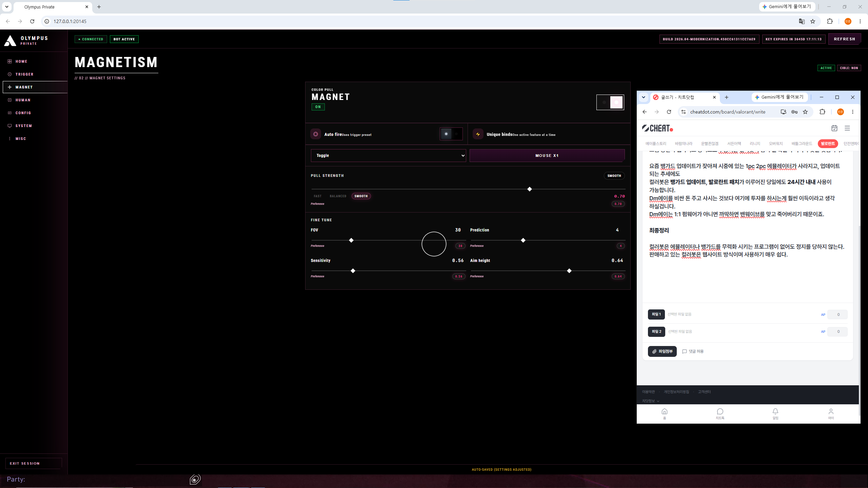Open the calendar icon on cheatdot header
The image size is (868, 488).
tap(834, 128)
